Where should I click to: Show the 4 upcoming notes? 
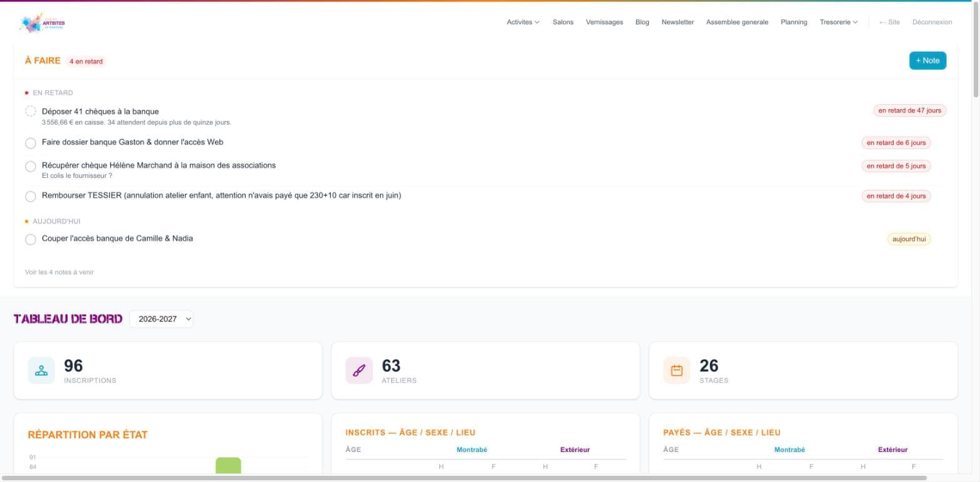[x=59, y=272]
